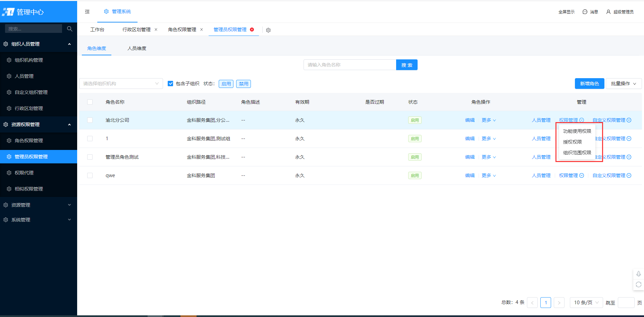The image size is (644, 317).
Task: Go to next page arrow in pagination
Action: point(559,303)
